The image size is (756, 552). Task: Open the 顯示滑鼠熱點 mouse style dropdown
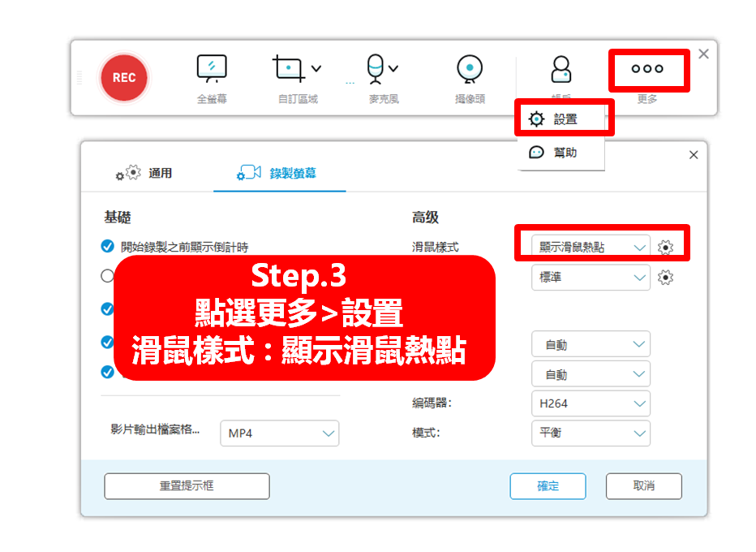pos(591,247)
